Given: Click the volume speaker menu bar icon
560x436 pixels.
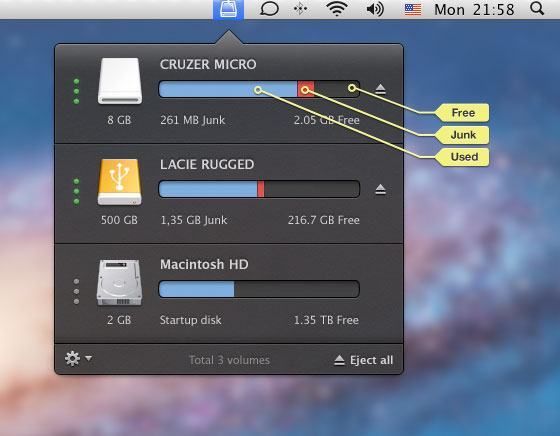Looking at the screenshot, I should pos(375,9).
